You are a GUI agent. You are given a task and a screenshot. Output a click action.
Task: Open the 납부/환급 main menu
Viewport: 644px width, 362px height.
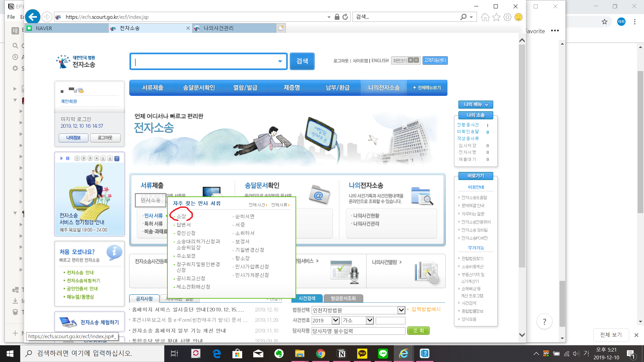pos(338,87)
